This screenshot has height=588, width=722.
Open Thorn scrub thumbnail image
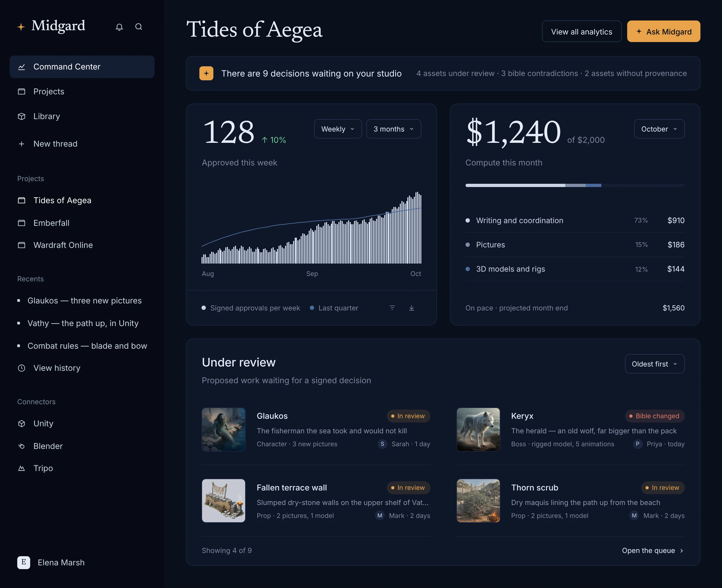478,501
